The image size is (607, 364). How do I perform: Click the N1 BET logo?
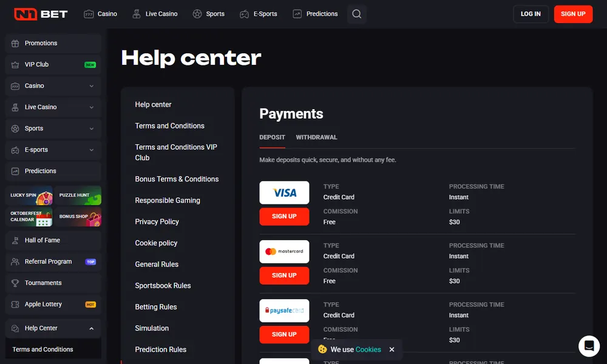pyautogui.click(x=41, y=14)
